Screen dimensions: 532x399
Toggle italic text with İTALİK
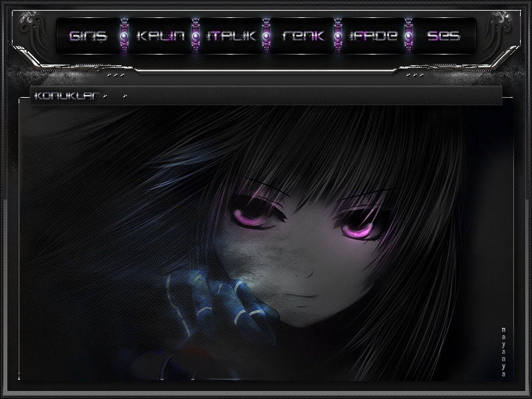pos(229,35)
